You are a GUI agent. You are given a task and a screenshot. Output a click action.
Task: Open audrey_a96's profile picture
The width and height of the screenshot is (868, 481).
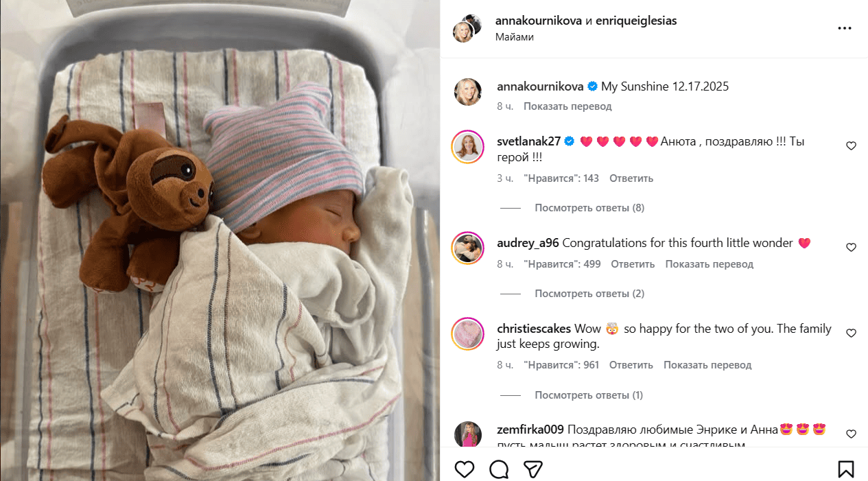[467, 248]
